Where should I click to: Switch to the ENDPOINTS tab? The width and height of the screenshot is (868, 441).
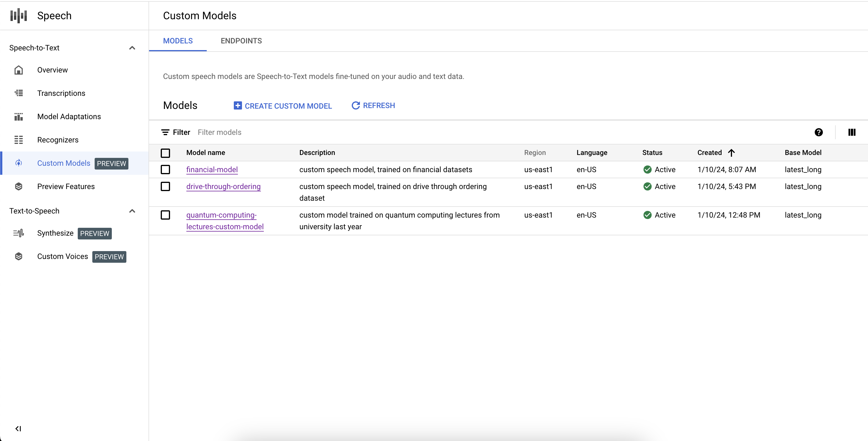pyautogui.click(x=241, y=40)
